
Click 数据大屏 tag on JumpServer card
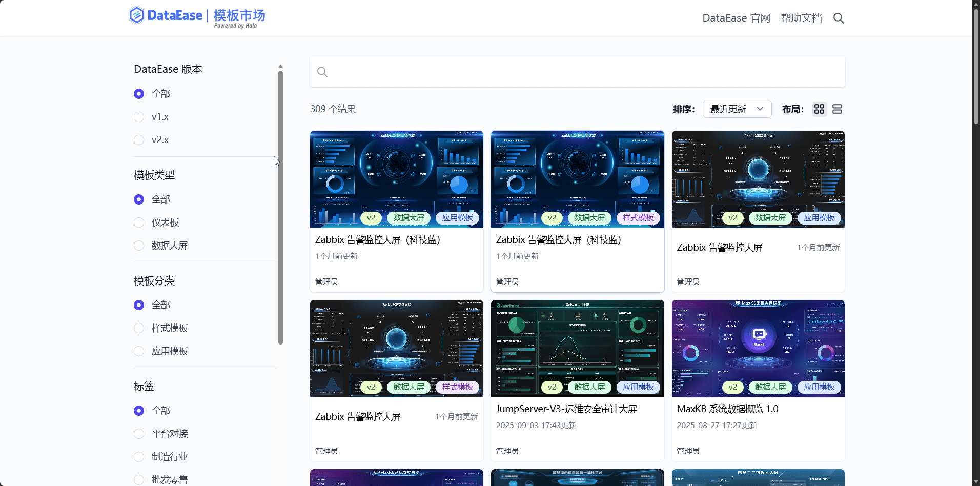[589, 387]
